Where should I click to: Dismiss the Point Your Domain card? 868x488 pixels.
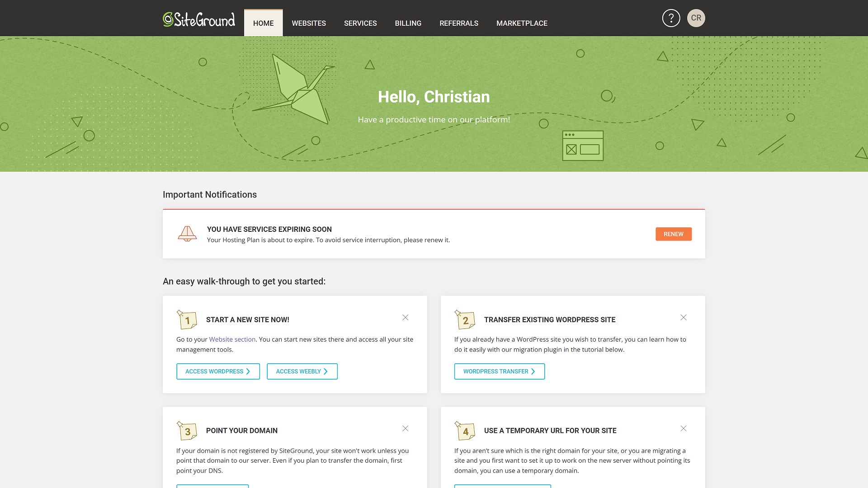[406, 428]
